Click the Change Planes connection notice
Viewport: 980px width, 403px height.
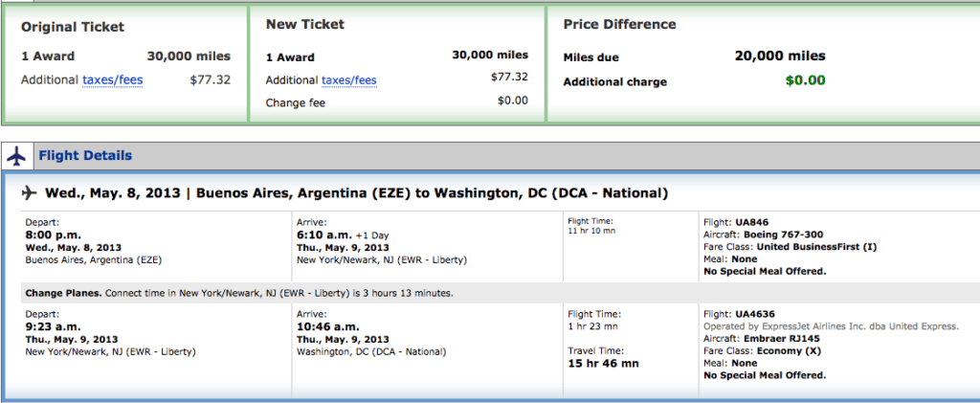coord(238,293)
